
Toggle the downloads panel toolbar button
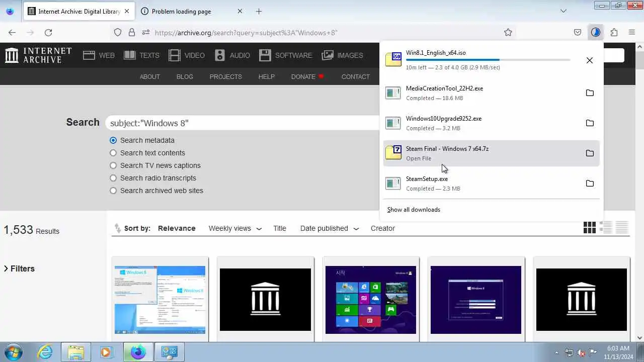click(596, 32)
